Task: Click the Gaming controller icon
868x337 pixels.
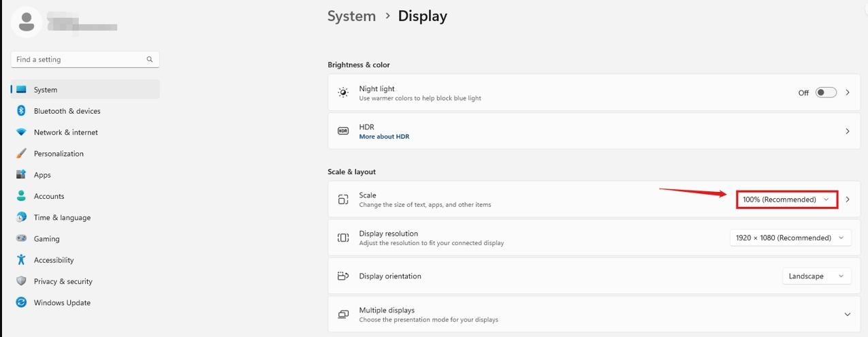Action: [21, 239]
